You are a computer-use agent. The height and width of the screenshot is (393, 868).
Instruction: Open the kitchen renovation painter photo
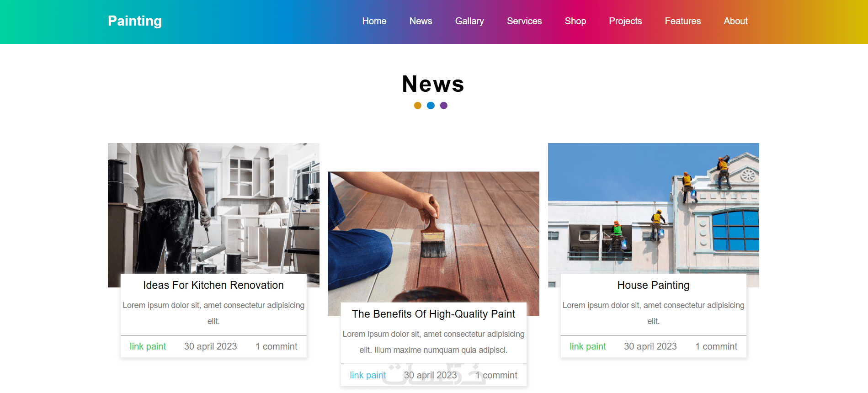tap(213, 208)
